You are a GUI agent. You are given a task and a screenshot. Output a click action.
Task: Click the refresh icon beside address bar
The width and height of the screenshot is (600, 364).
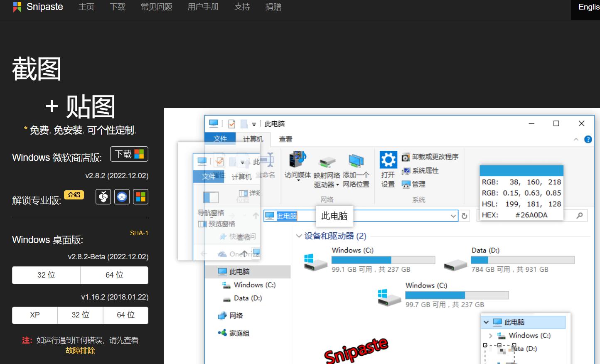(x=465, y=216)
